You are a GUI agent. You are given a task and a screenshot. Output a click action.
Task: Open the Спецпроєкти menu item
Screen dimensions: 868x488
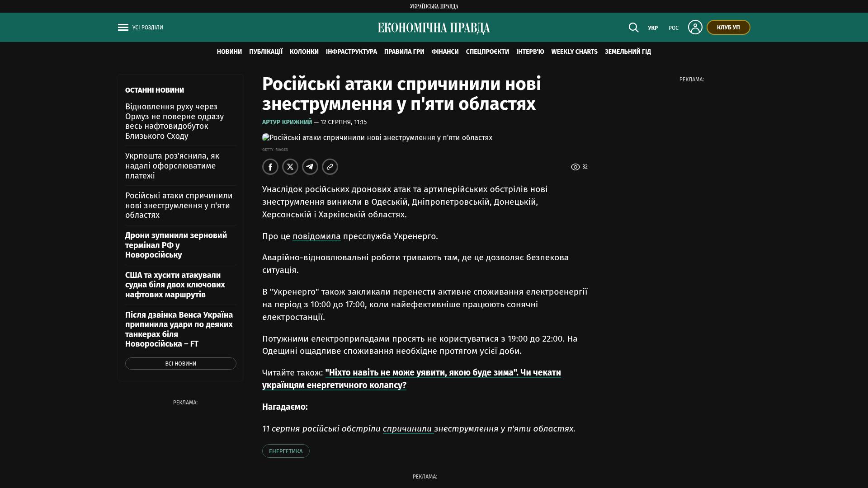click(x=487, y=52)
